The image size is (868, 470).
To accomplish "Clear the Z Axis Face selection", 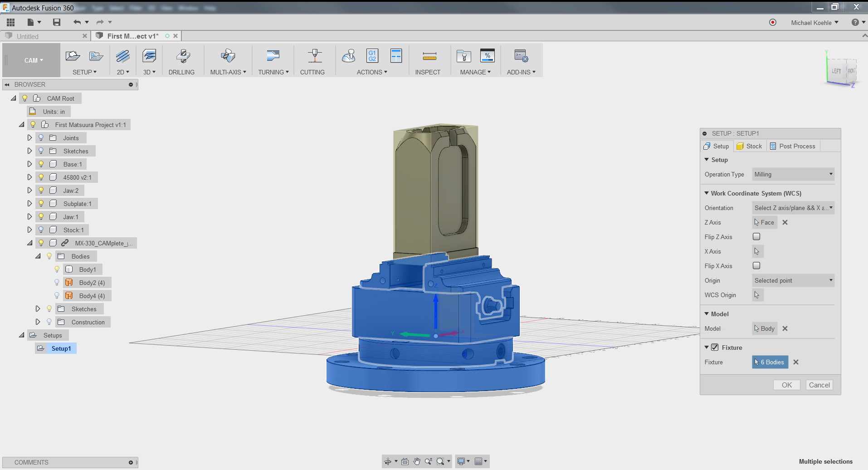I will click(x=785, y=222).
